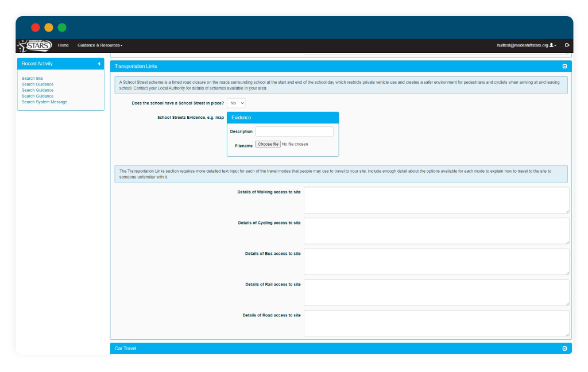Click the 'School Streets Evidence, e.g. map' label

(191, 118)
